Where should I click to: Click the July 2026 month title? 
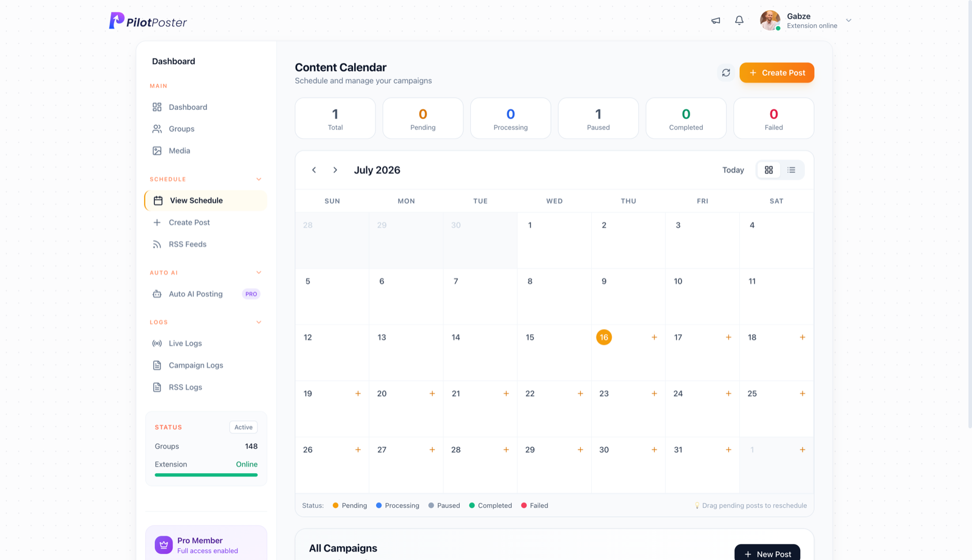pyautogui.click(x=377, y=170)
